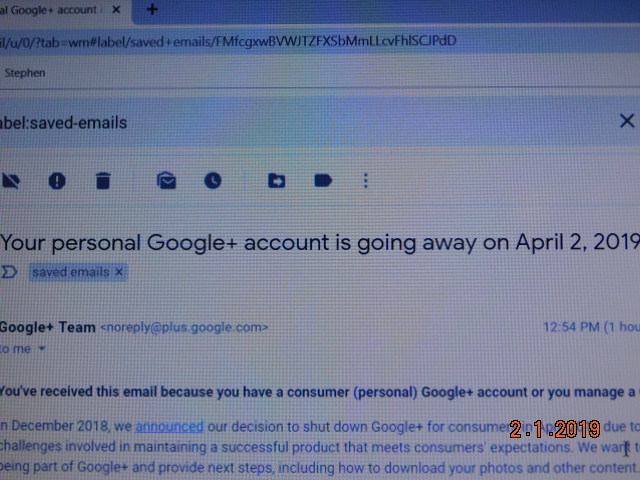The height and width of the screenshot is (480, 640).
Task: Remove the saved emails label chip
Action: [x=119, y=272]
